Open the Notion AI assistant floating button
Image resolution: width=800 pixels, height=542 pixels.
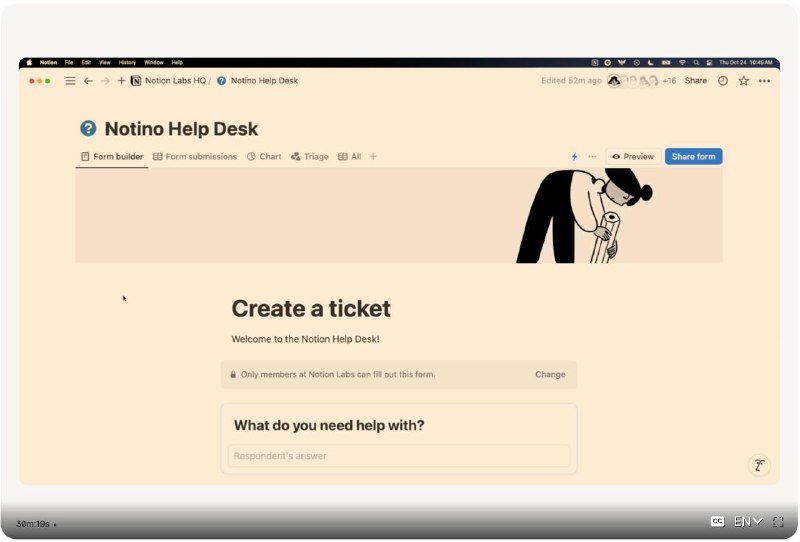[x=759, y=465]
